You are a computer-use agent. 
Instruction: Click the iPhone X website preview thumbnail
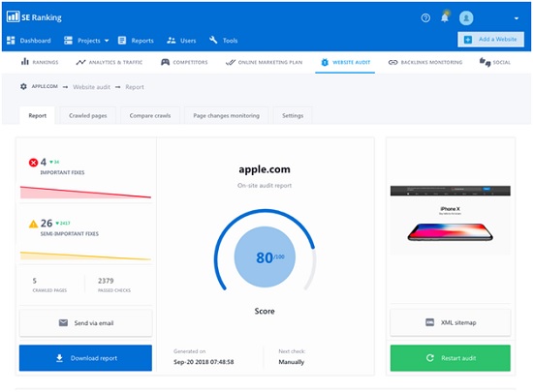(451, 220)
